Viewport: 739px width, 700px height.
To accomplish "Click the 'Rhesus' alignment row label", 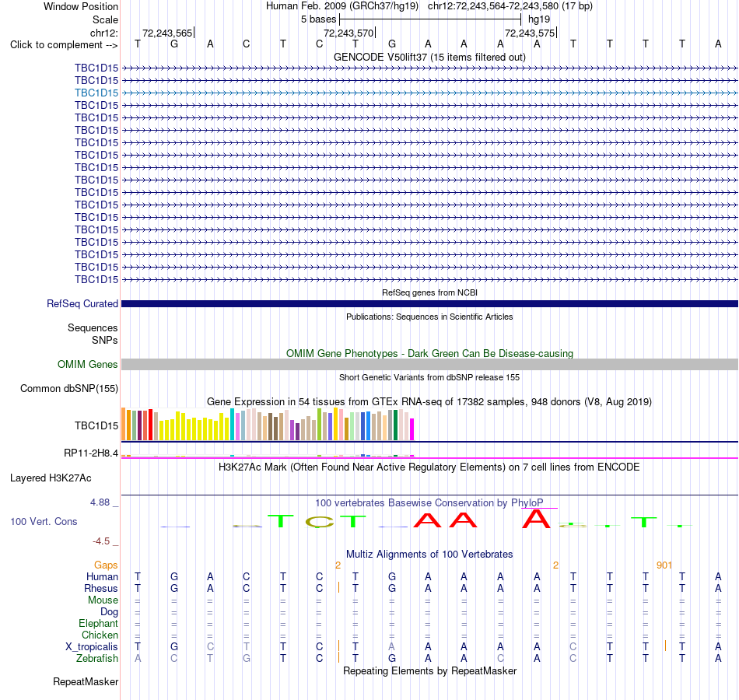I will [101, 588].
